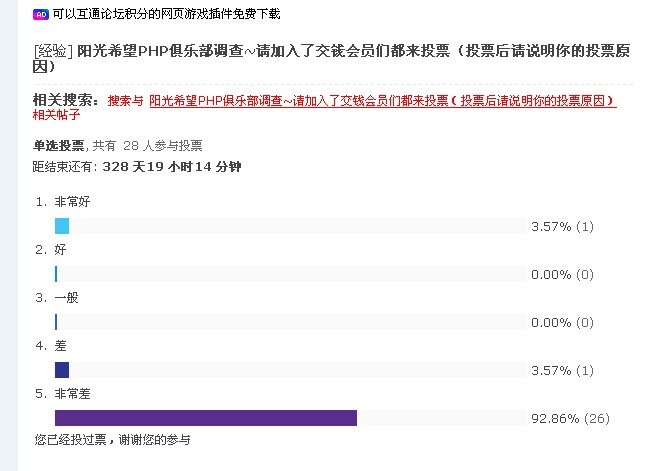Click the red related-search link for this poll

coord(383,101)
